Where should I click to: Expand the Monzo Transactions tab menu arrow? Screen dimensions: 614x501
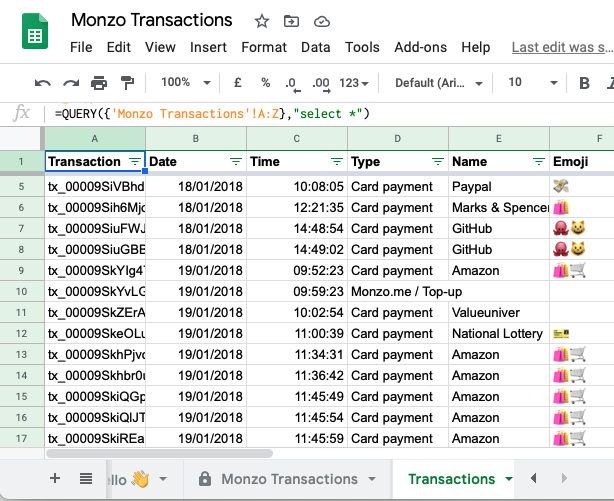[372, 479]
